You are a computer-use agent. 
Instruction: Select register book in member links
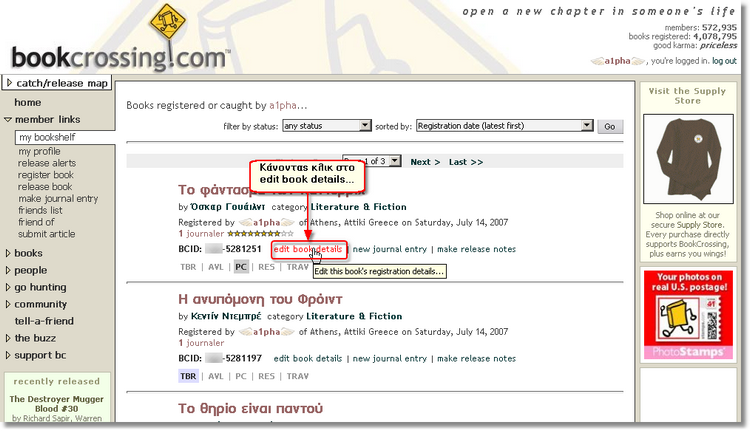(45, 175)
